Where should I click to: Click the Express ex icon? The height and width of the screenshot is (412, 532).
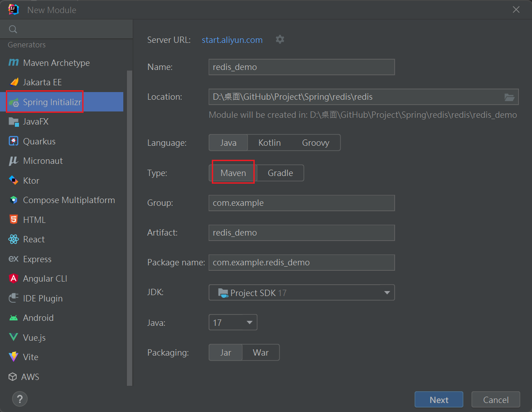13,259
